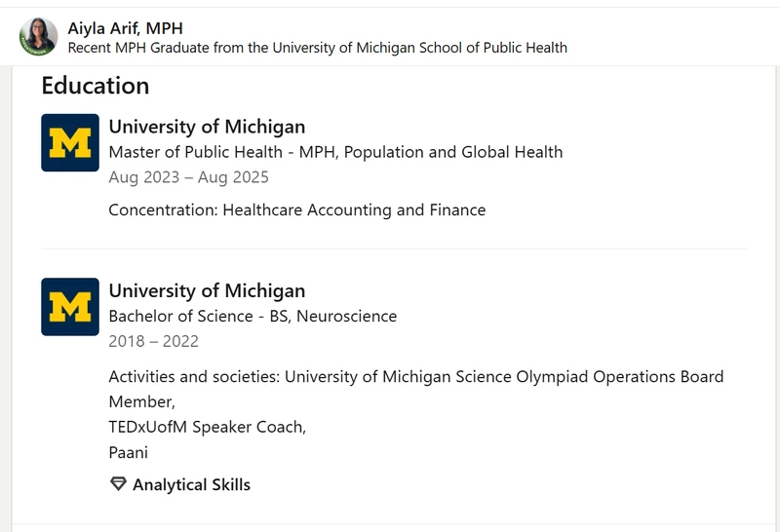Click the Healthcare Accounting and Finance concentration text

tap(354, 209)
